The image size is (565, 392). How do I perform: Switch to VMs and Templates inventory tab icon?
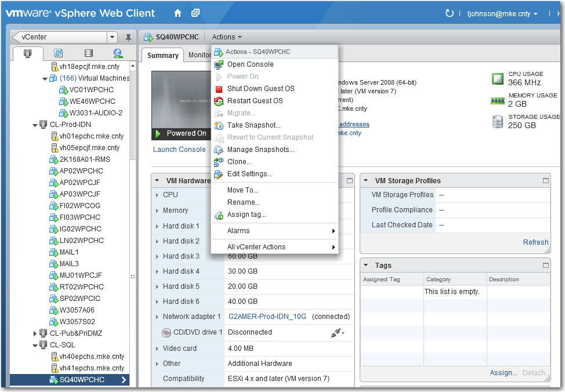pyautogui.click(x=58, y=53)
